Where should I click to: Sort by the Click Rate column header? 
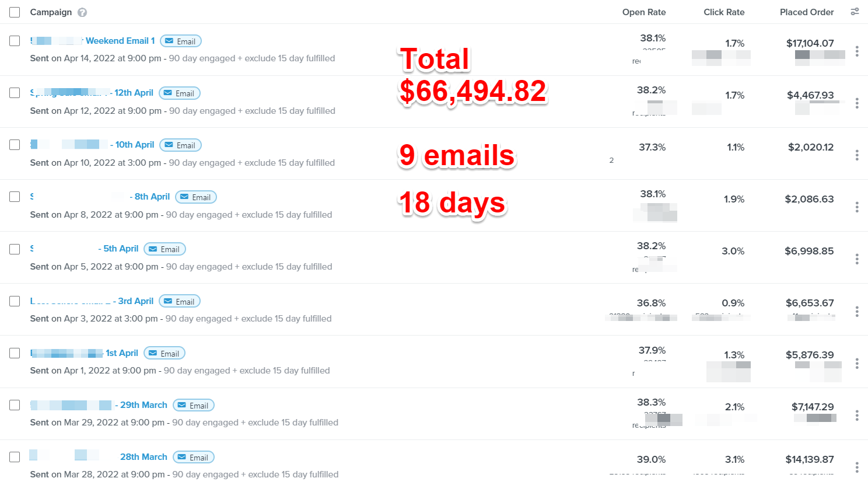[723, 12]
